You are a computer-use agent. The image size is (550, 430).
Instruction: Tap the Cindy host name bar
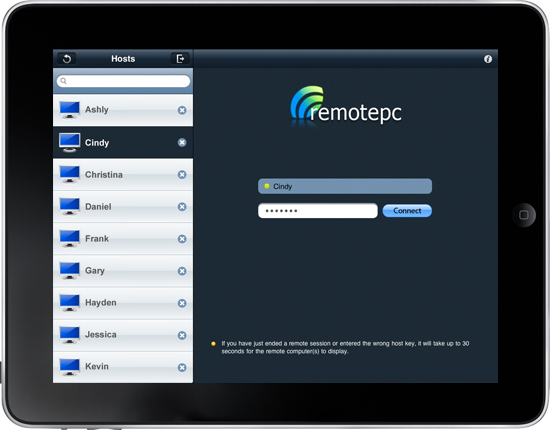pos(345,186)
